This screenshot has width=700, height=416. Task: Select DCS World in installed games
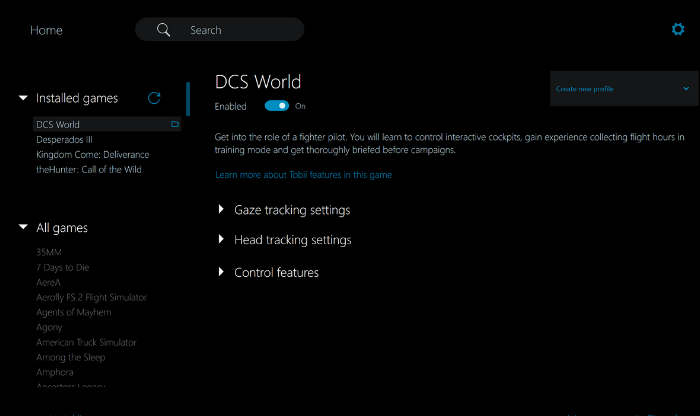(107, 124)
